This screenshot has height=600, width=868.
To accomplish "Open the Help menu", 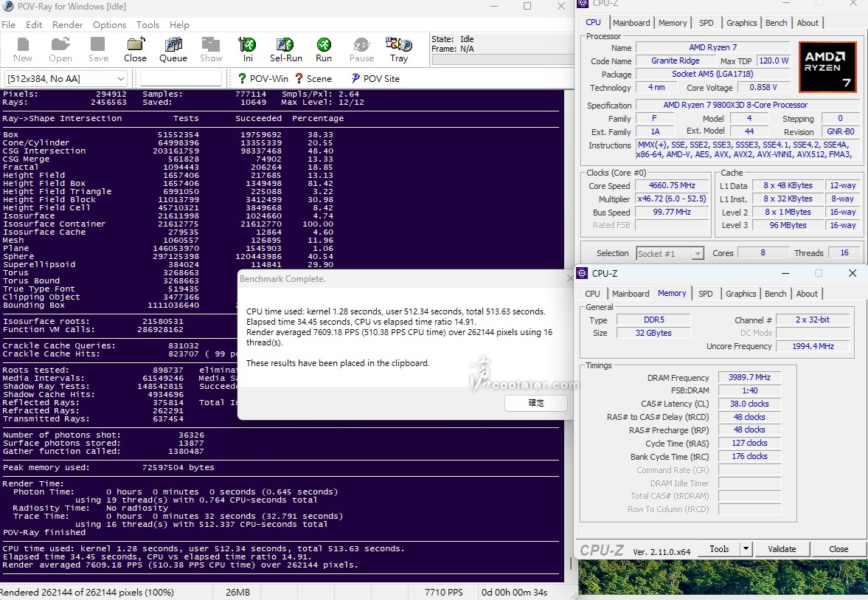I will [x=179, y=25].
